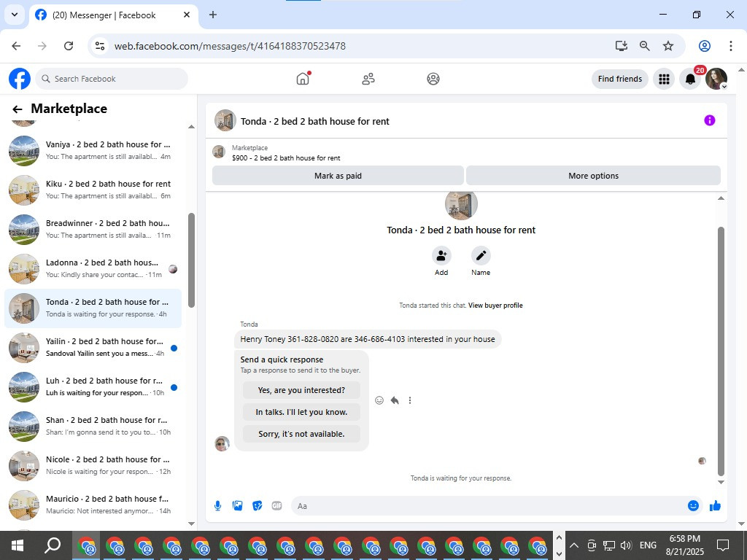
Task: Open Kiku 2 bed 2 bath chat
Action: [x=93, y=190]
